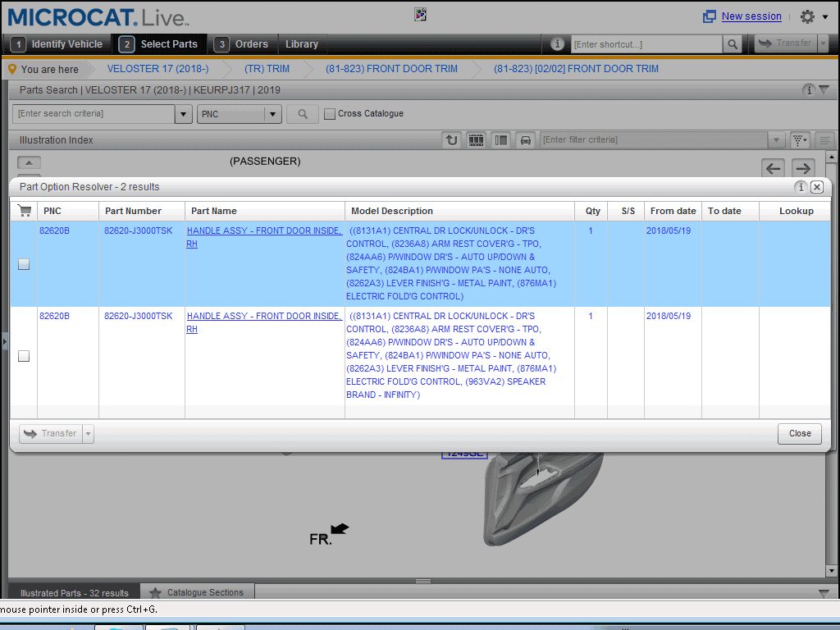Click the Lookup column header
Image resolution: width=840 pixels, height=630 pixels.
pos(796,211)
